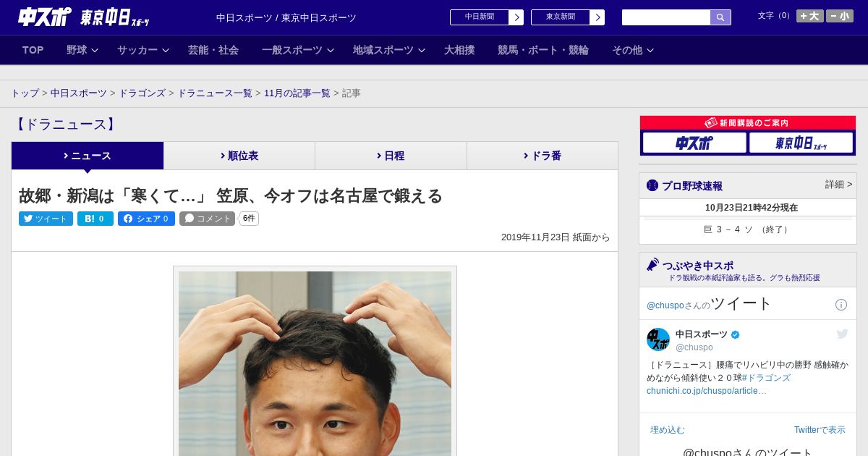Switch to the 日程 tab
The width and height of the screenshot is (868, 456).
tap(391, 156)
